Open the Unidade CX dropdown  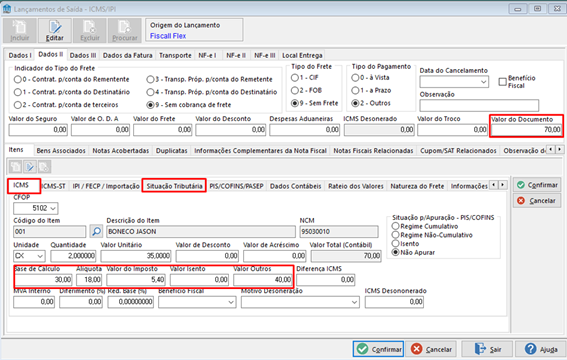40,256
